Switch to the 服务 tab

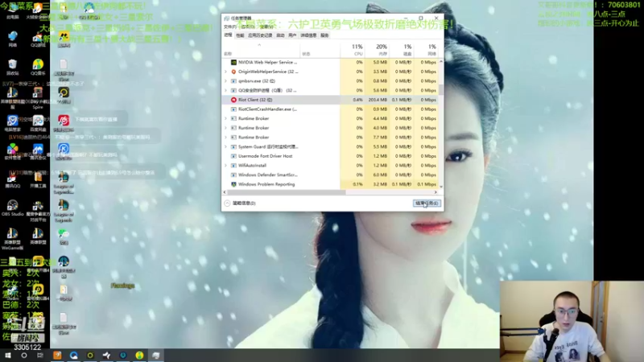click(x=324, y=35)
